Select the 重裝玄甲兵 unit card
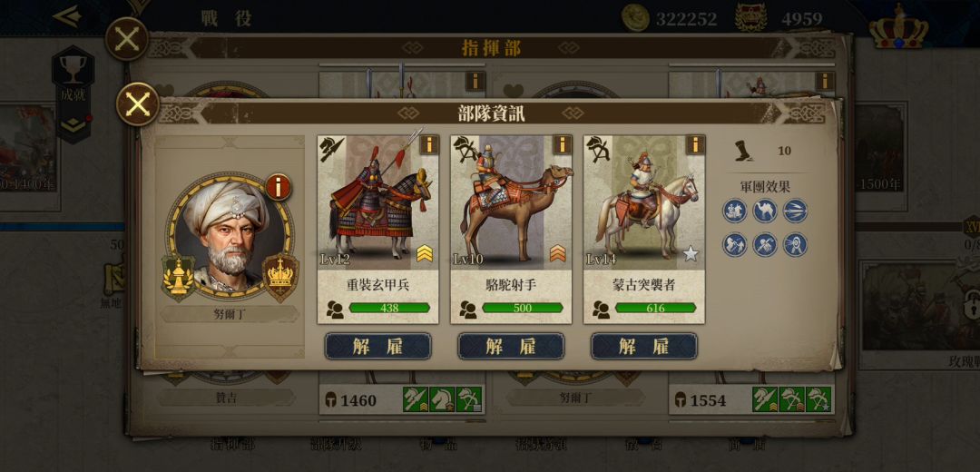 [378, 230]
